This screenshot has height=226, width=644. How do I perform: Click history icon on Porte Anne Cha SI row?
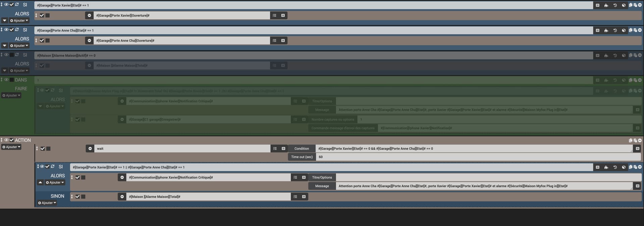coord(615,30)
